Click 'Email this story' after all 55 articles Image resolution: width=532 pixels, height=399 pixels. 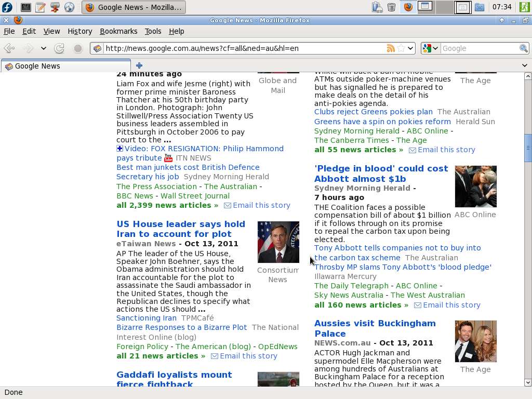pos(446,150)
